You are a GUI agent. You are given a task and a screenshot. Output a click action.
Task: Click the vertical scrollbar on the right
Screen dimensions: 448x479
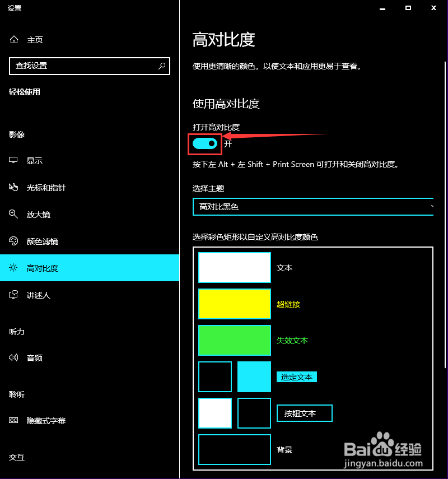[x=445, y=215]
